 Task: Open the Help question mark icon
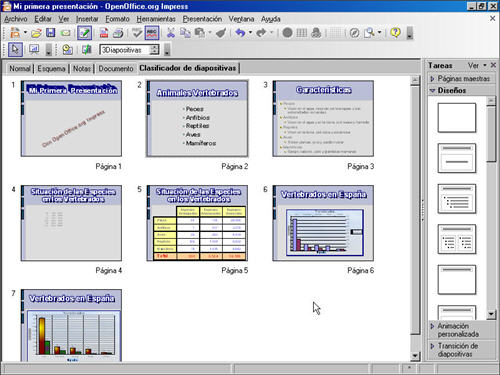click(x=395, y=33)
